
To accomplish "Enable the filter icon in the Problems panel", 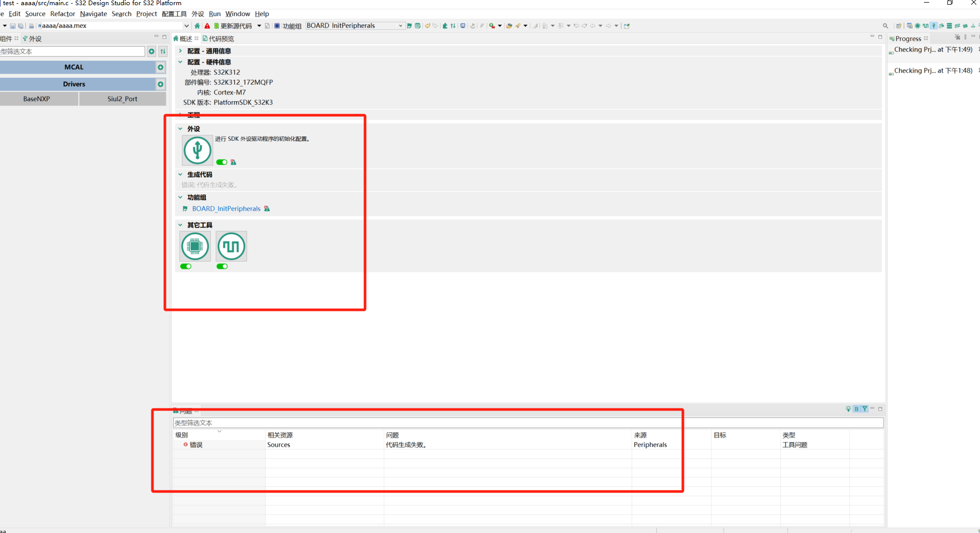I will tap(864, 408).
